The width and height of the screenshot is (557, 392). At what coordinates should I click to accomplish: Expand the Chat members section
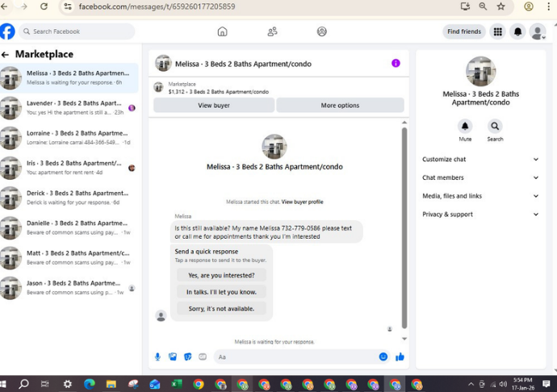click(480, 177)
